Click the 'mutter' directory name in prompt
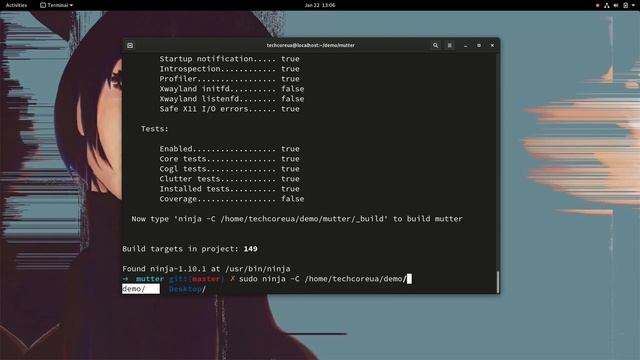Screen dimensions: 640x360 [x=150, y=279]
